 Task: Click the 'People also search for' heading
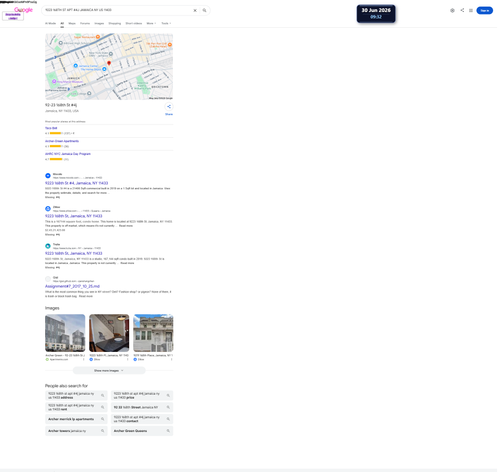tap(67, 387)
